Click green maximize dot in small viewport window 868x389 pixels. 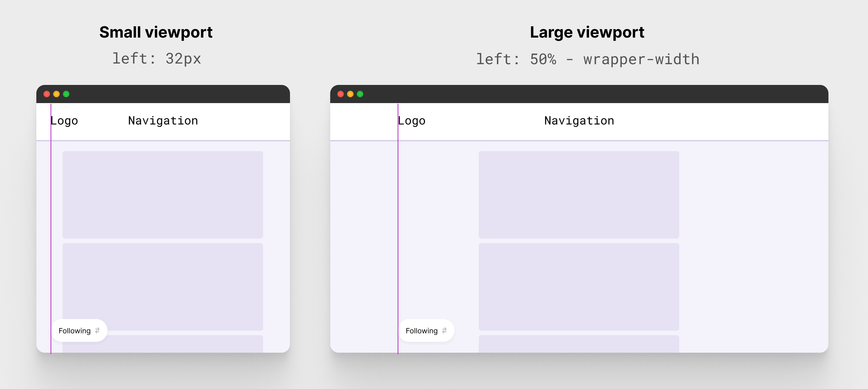[66, 94]
